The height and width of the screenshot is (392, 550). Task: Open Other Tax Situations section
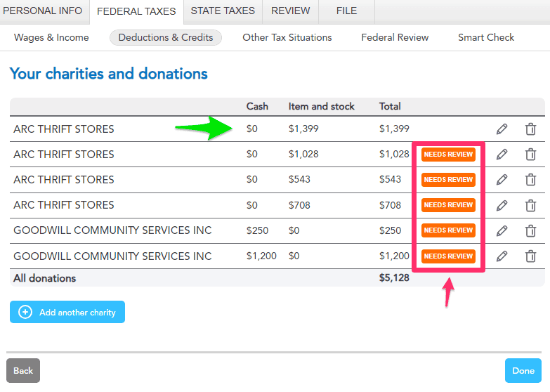point(287,37)
